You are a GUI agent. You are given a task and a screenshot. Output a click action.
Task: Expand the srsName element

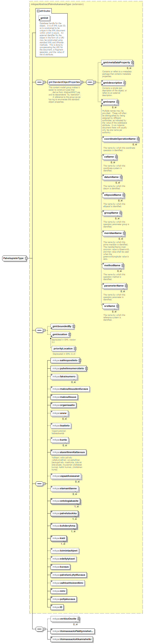tap(118, 306)
